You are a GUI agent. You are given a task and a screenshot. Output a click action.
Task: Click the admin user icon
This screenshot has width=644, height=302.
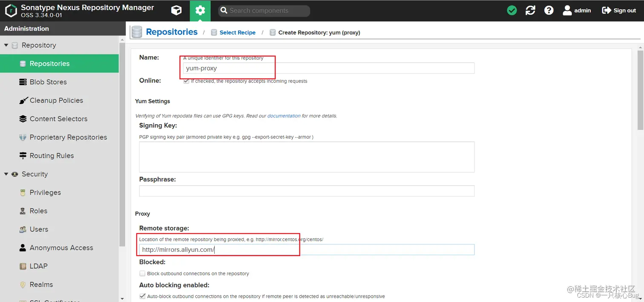click(567, 11)
